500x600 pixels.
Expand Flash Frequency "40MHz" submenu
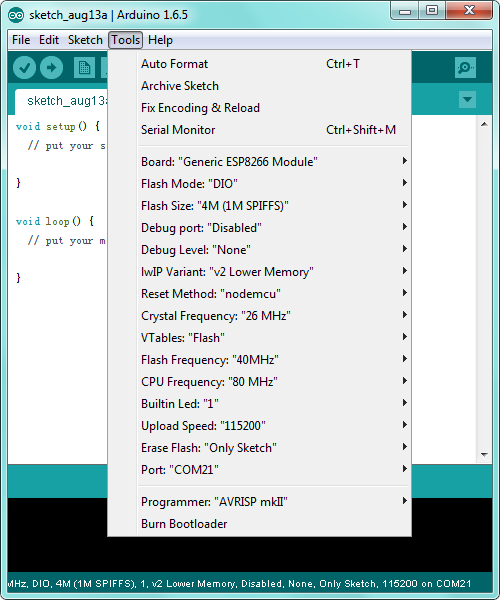(259, 360)
